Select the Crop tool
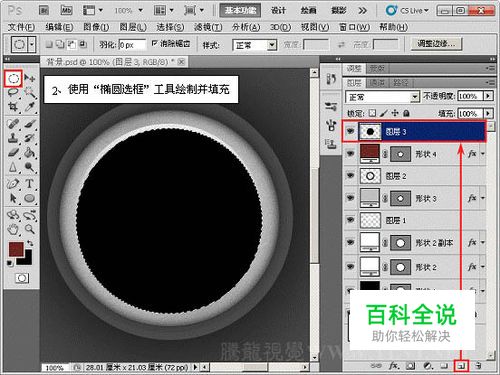Image resolution: width=500 pixels, height=375 pixels. [13, 107]
